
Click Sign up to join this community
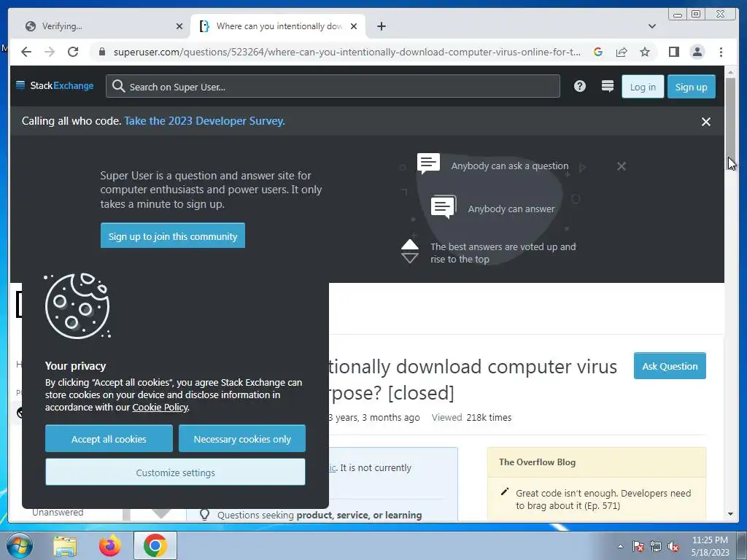tap(172, 236)
